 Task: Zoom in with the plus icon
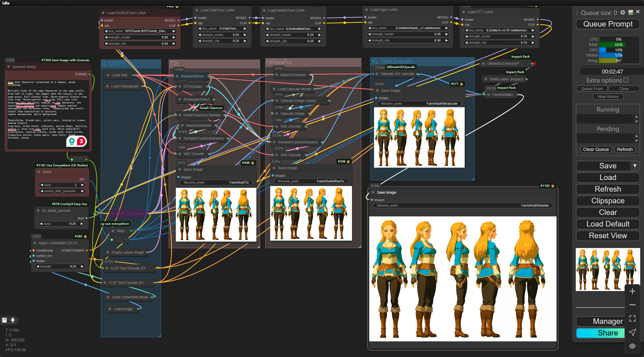pos(632,291)
